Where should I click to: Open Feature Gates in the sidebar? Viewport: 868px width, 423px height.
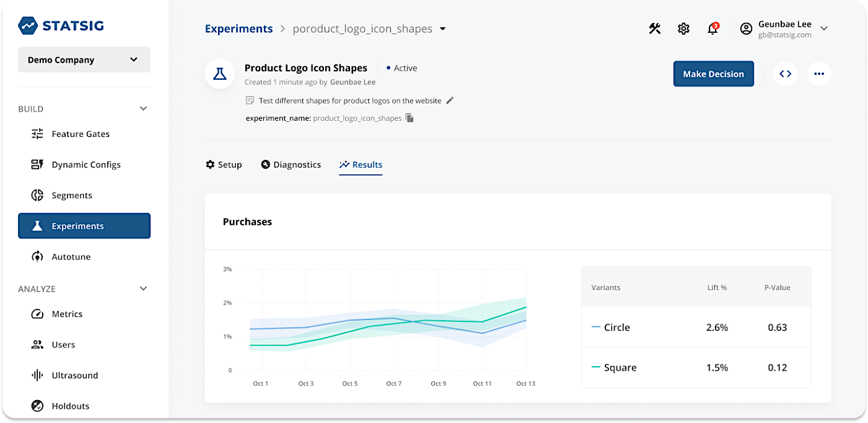(81, 134)
